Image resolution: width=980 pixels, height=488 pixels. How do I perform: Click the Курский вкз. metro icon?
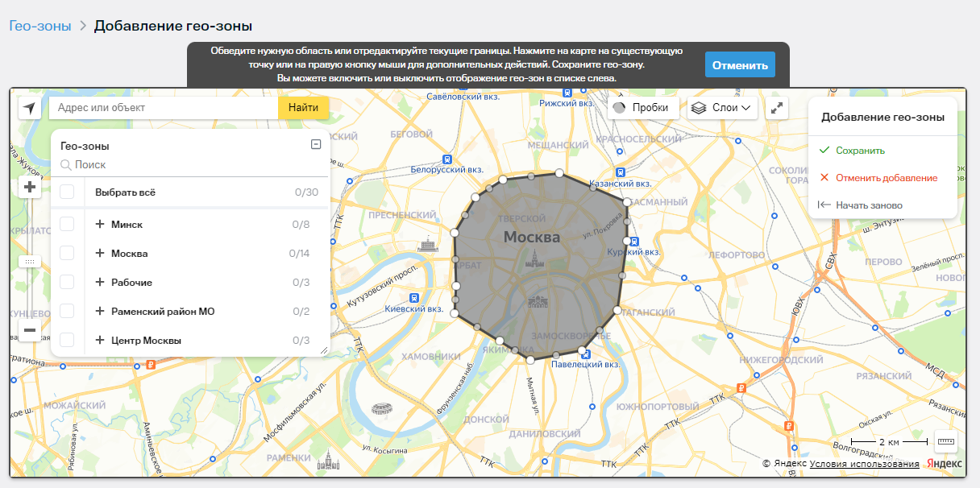(x=634, y=241)
